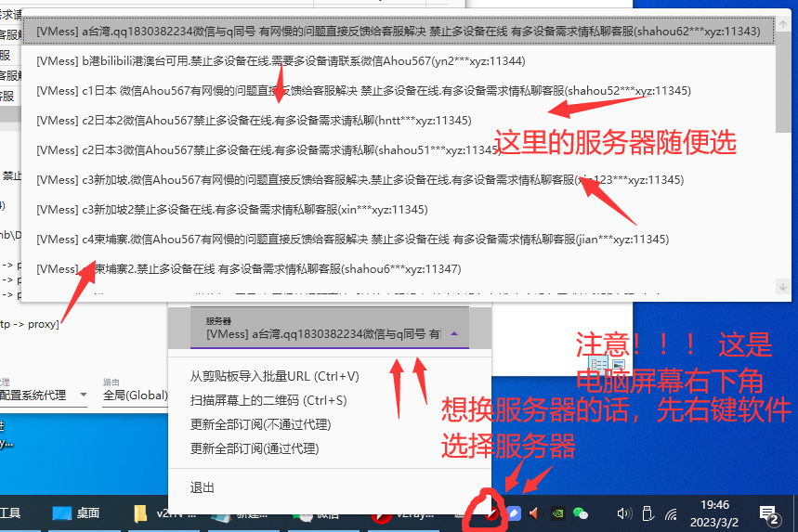This screenshot has height=532, width=798.
Task: Click the volume speaker icon in taskbar
Action: [623, 513]
